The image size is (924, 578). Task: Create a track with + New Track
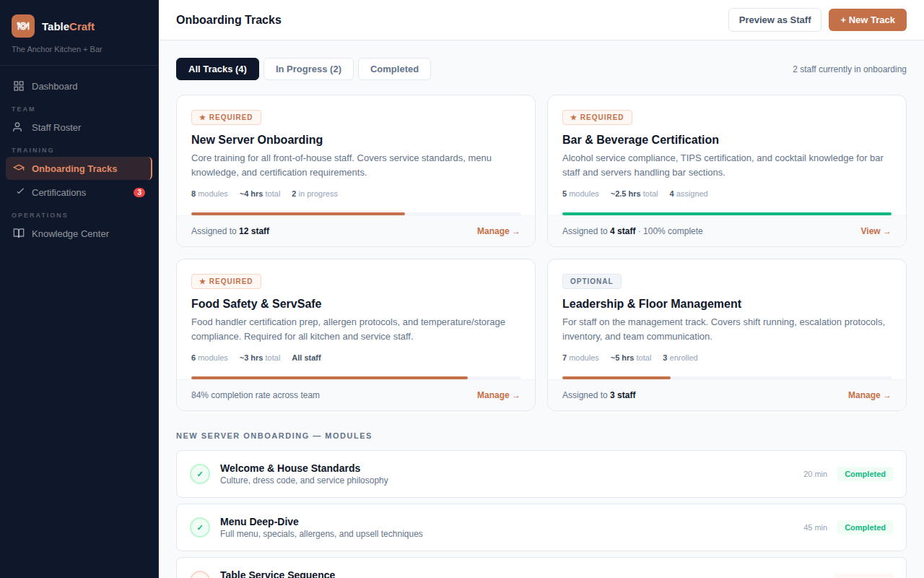tap(867, 20)
